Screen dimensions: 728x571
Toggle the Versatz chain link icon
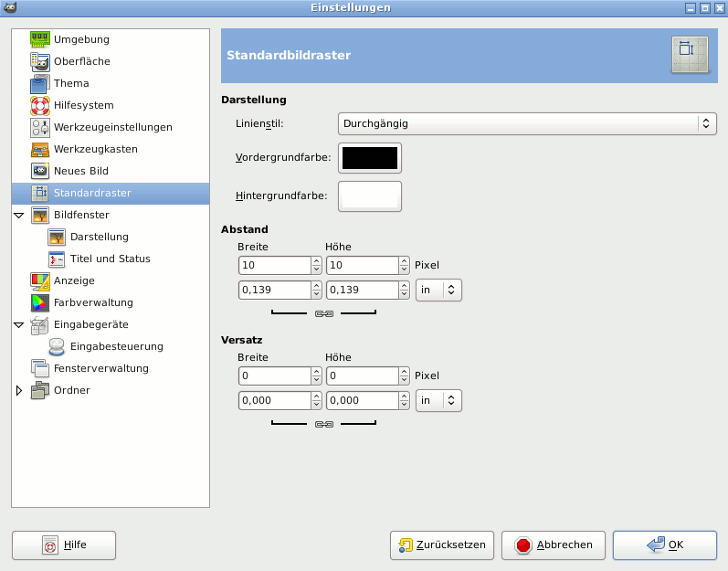[x=324, y=424]
